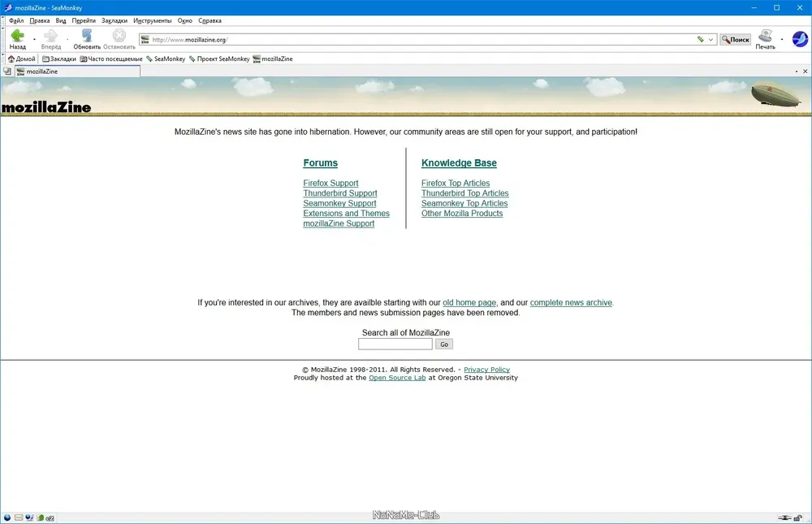
Task: Open the tab list dropdown next to close-tab
Action: click(x=797, y=71)
